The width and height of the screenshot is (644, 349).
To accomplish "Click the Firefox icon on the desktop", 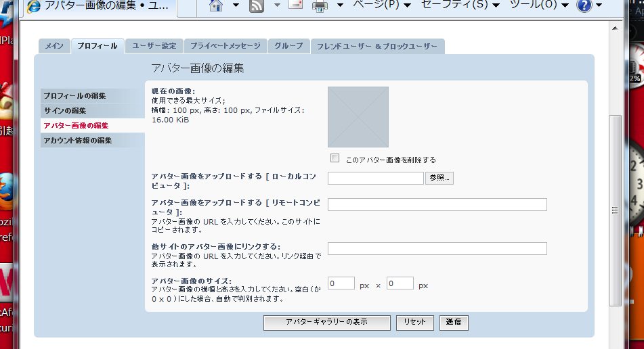I will tap(5, 187).
